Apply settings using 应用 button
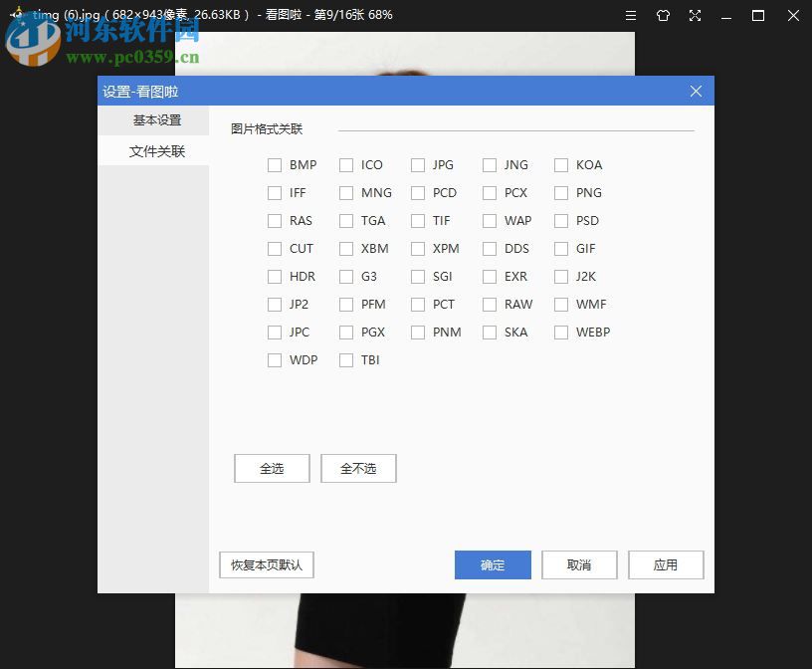 pyautogui.click(x=666, y=564)
